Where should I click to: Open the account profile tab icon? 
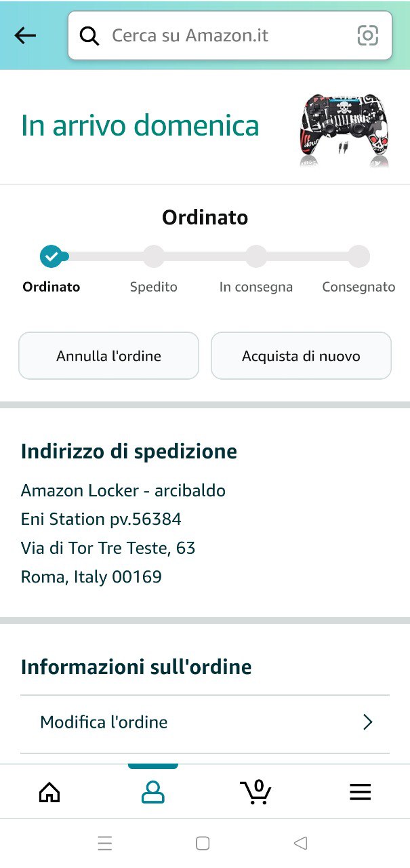click(x=152, y=792)
